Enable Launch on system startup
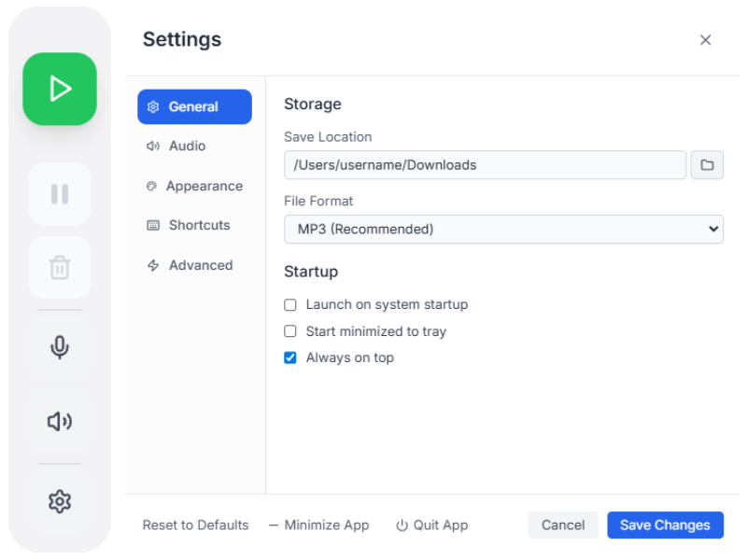Viewport: 747px width, 560px height. pyautogui.click(x=289, y=304)
